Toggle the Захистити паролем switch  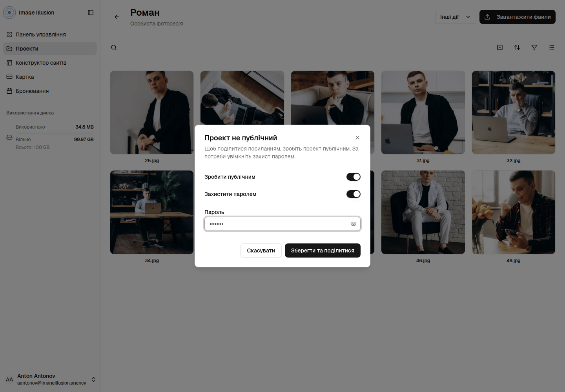click(x=354, y=194)
